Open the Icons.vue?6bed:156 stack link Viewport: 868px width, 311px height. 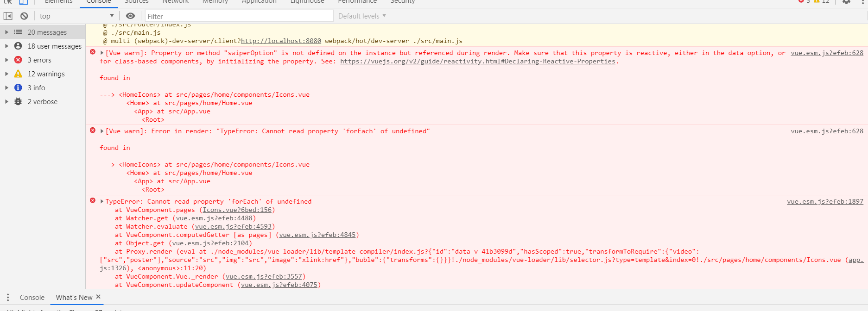(x=237, y=210)
